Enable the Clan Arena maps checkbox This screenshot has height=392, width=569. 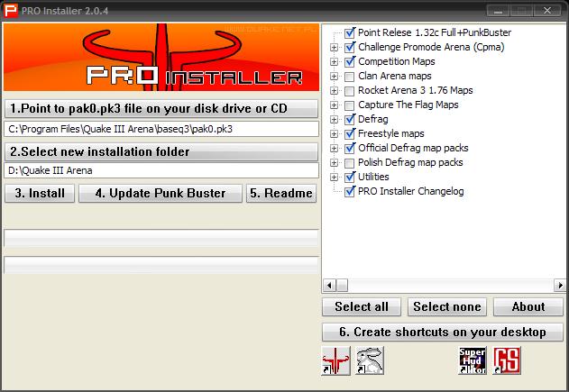click(349, 76)
